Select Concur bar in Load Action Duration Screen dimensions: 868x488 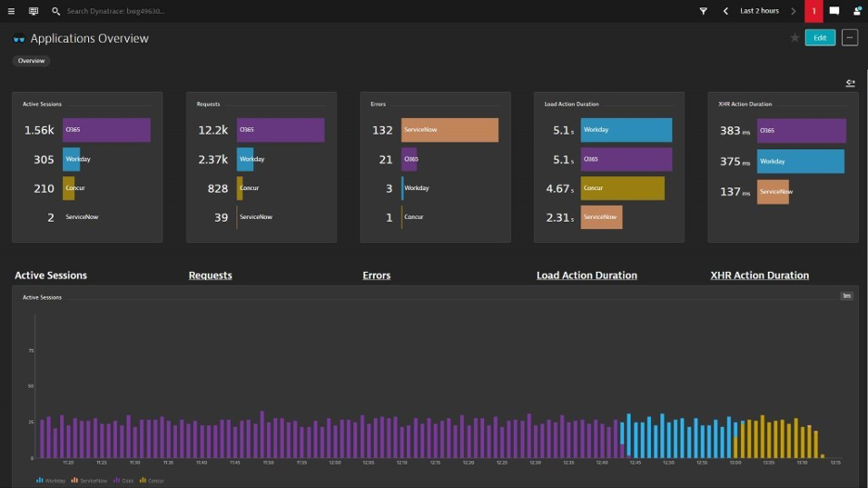622,187
